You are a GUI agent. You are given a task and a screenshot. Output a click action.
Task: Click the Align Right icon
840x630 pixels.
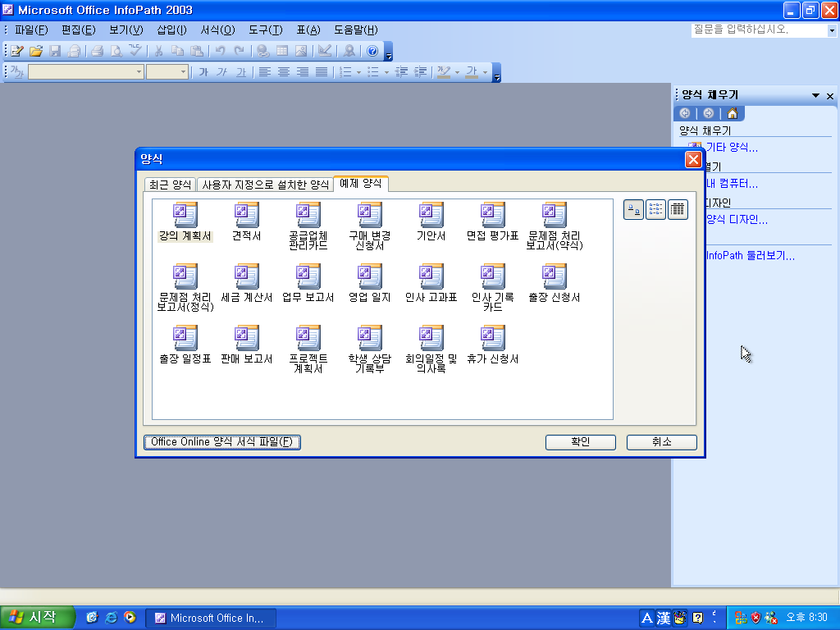303,72
